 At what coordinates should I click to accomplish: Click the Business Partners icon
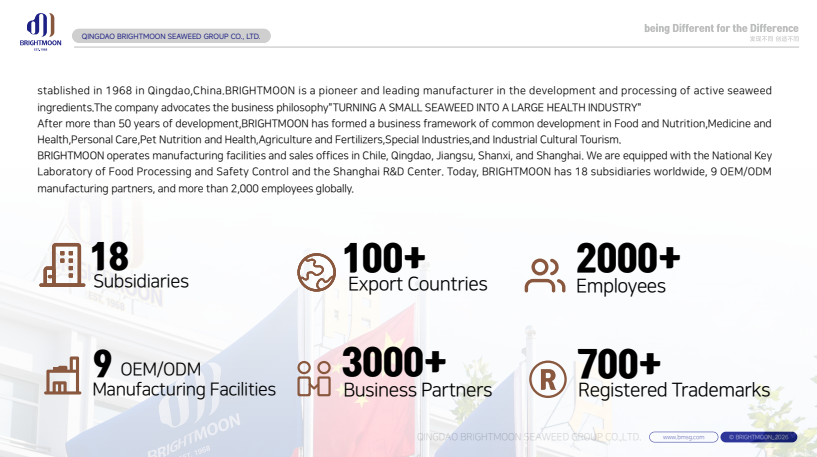[x=314, y=379]
